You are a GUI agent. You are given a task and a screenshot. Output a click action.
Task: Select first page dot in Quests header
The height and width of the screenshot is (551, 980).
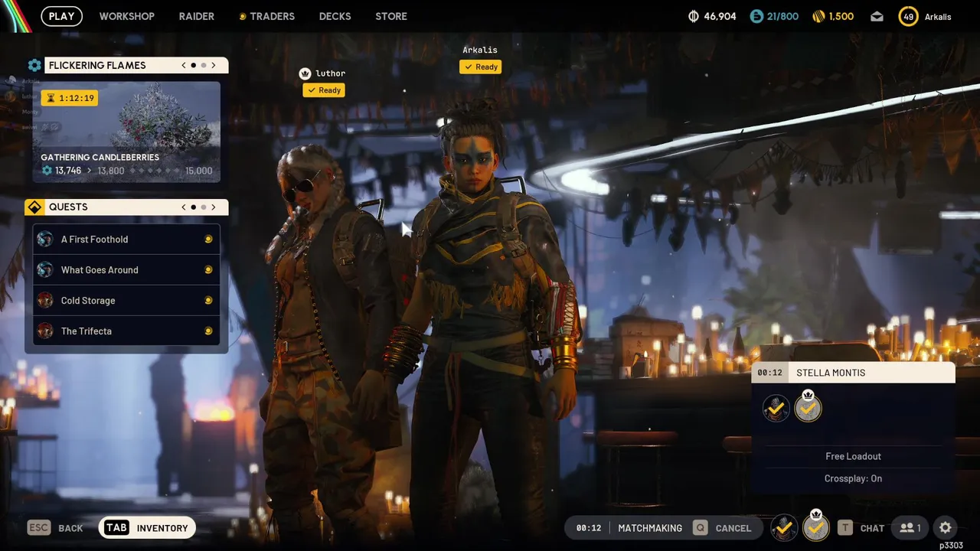click(193, 207)
